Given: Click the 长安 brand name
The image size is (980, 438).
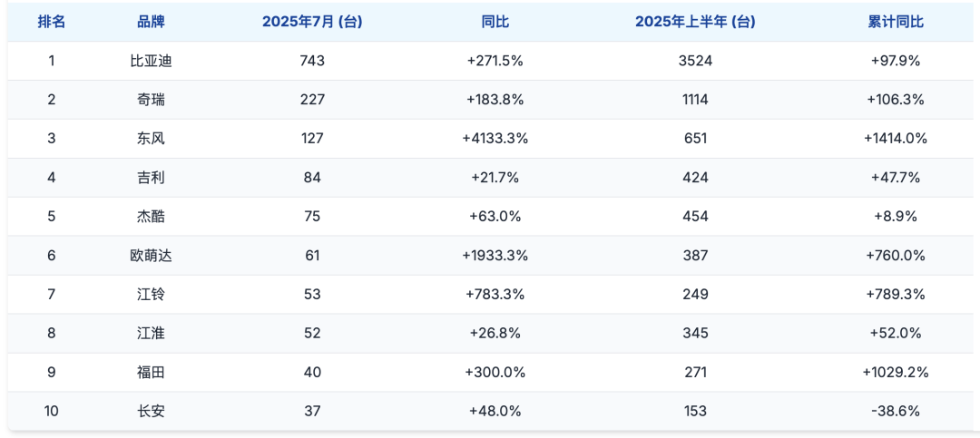Looking at the screenshot, I should [x=151, y=412].
